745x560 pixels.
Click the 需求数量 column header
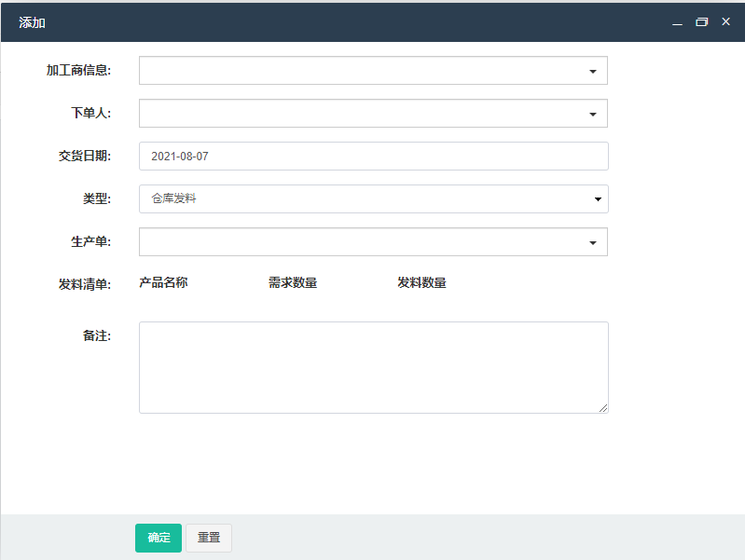pyautogui.click(x=293, y=282)
